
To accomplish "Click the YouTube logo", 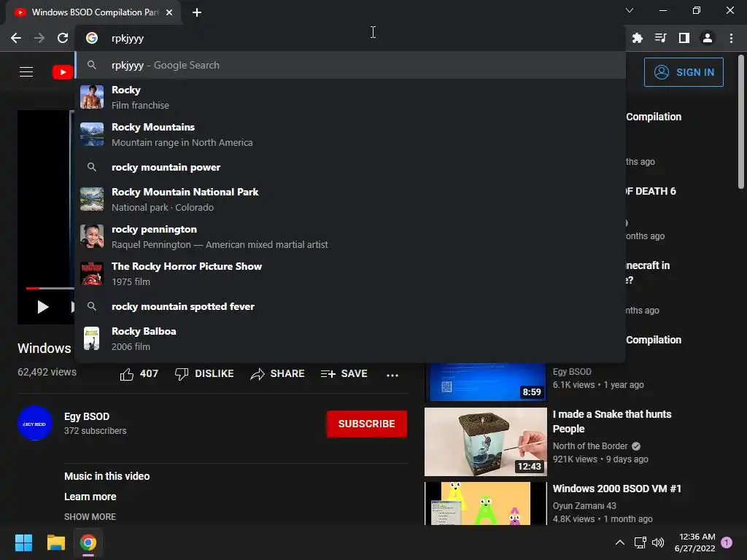I will [x=63, y=72].
